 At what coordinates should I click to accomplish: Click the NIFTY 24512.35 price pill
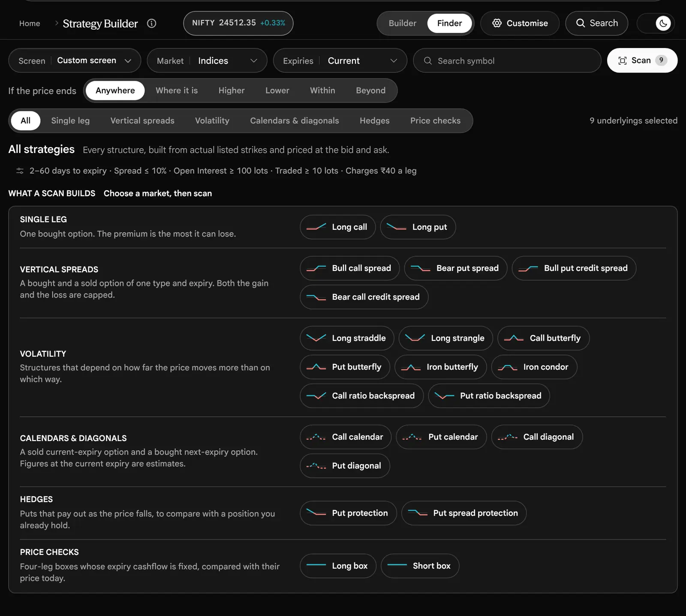click(238, 23)
